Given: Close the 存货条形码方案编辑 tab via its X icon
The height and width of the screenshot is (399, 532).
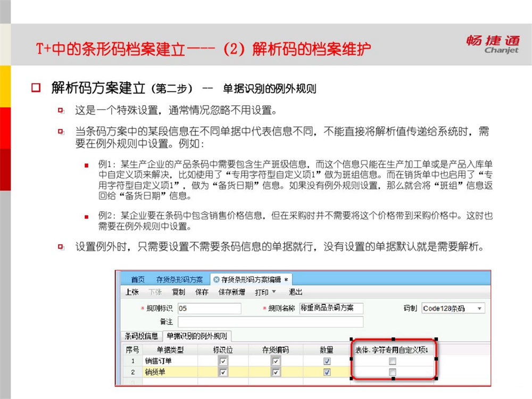Looking at the screenshot, I should coord(216,280).
